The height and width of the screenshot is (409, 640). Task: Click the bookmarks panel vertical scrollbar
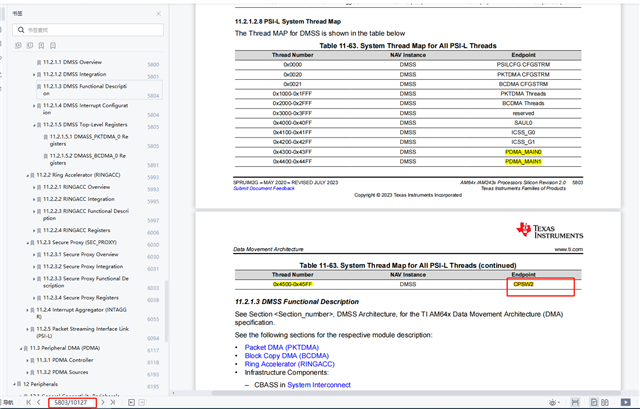click(x=166, y=311)
